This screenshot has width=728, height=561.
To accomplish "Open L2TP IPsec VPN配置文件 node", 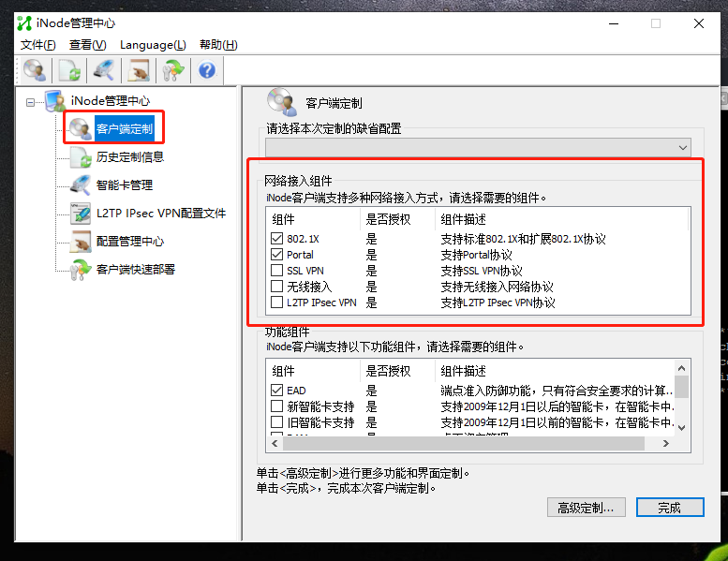I will click(161, 214).
